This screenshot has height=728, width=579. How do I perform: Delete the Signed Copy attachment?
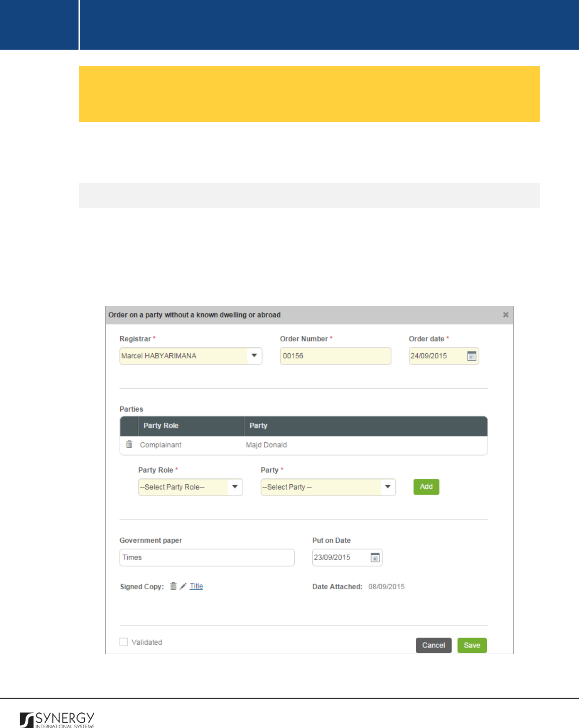(x=174, y=586)
